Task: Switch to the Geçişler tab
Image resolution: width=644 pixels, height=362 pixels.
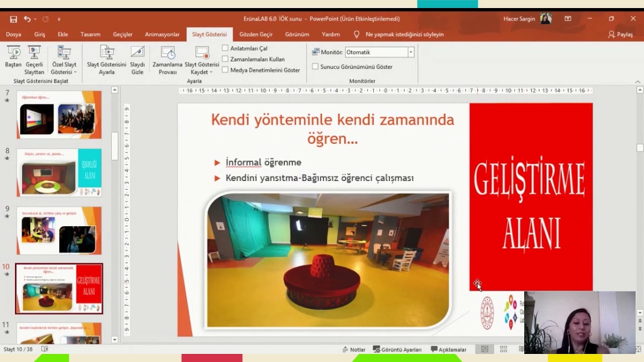Action: tap(123, 34)
